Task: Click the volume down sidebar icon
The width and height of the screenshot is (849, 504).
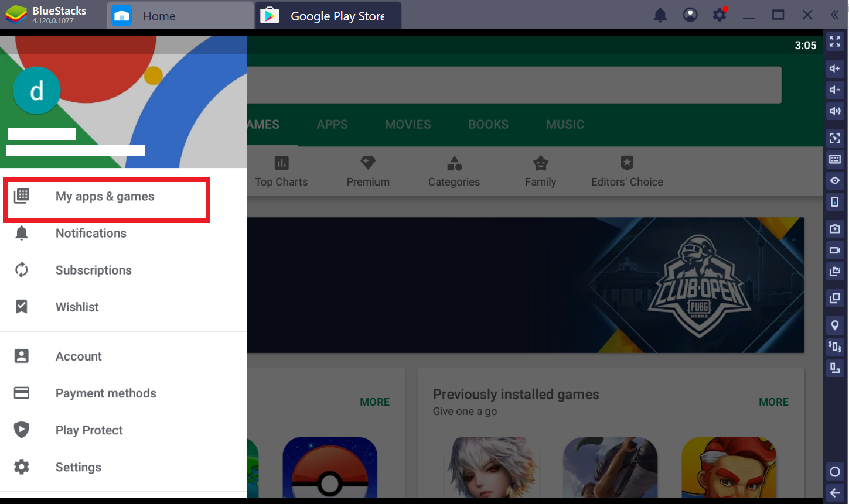Action: pos(835,90)
